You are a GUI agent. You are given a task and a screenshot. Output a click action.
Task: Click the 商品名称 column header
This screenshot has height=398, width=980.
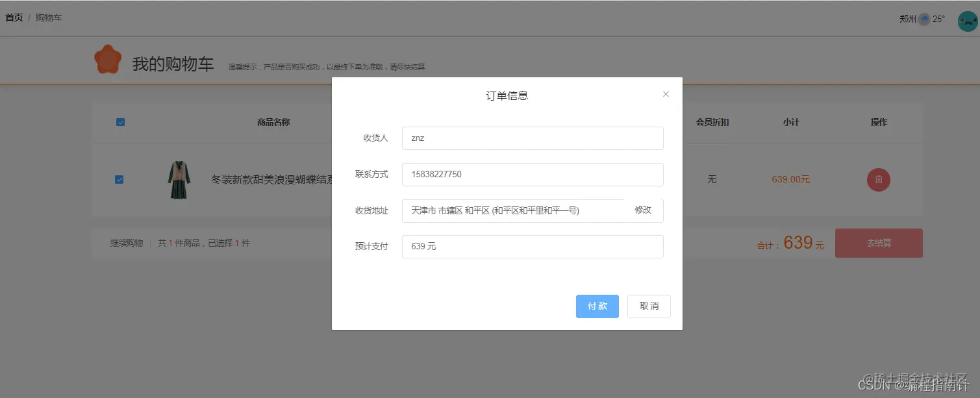(x=273, y=122)
